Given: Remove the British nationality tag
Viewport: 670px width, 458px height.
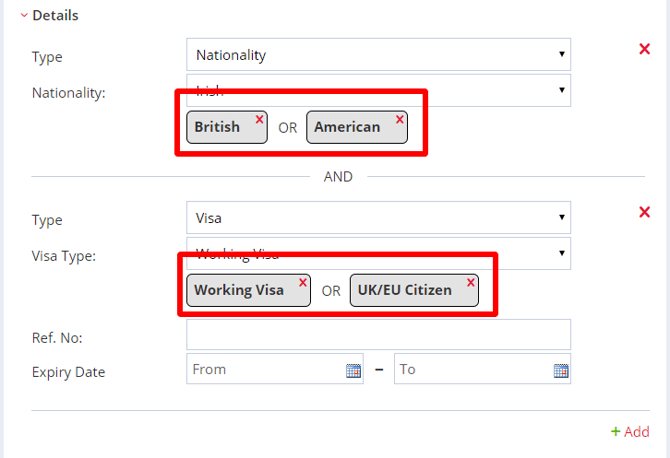Looking at the screenshot, I should point(259,119).
